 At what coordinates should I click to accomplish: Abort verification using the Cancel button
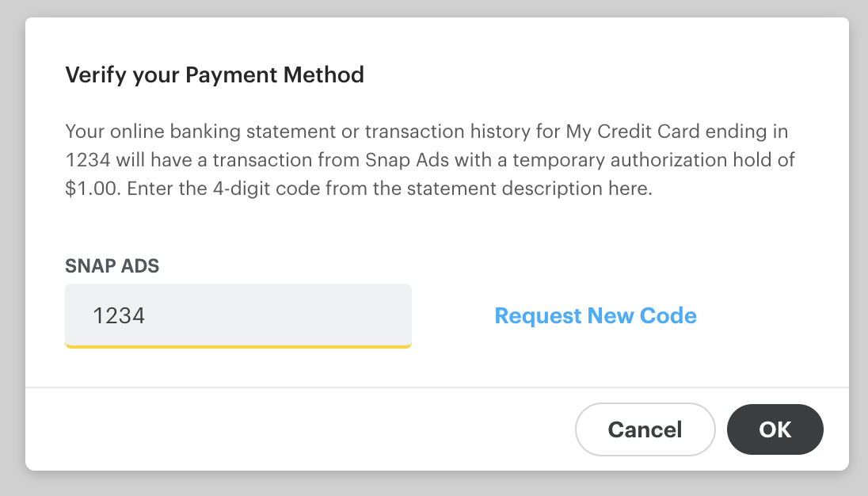pos(645,429)
